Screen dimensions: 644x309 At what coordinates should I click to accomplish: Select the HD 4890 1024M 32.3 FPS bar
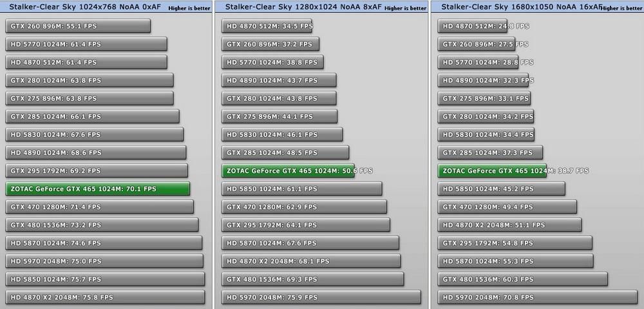(x=483, y=80)
